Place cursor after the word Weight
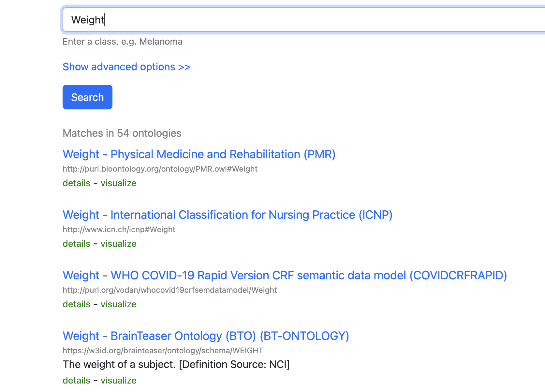 point(104,20)
